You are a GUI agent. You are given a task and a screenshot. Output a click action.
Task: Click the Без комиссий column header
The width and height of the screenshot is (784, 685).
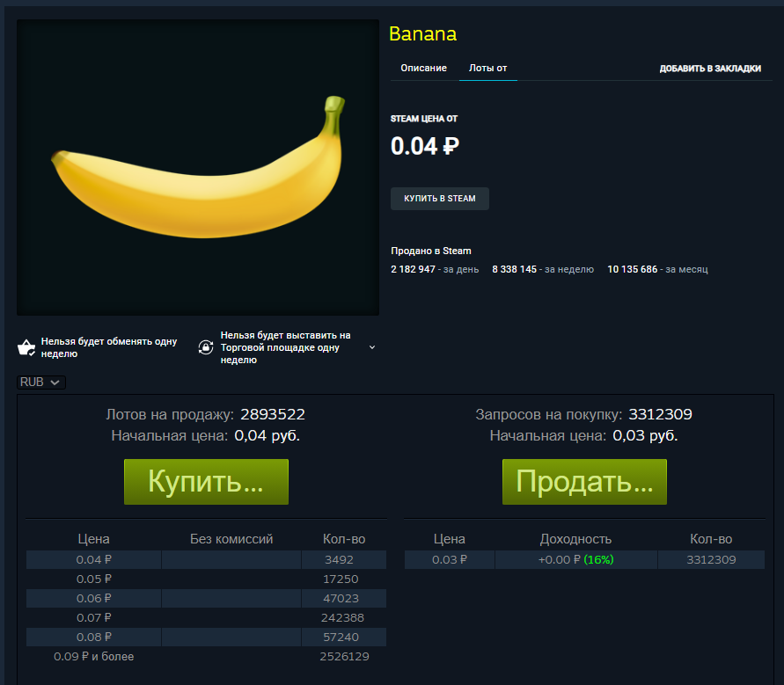(x=231, y=539)
